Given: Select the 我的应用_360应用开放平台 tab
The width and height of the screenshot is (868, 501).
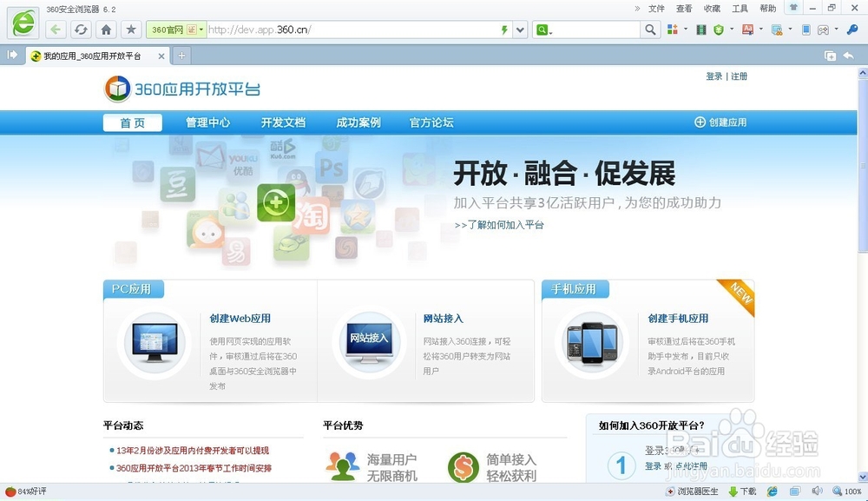Looking at the screenshot, I should tap(97, 56).
